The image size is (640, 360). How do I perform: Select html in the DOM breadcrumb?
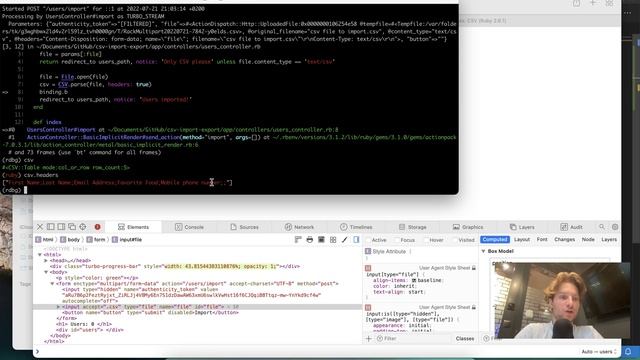44,240
